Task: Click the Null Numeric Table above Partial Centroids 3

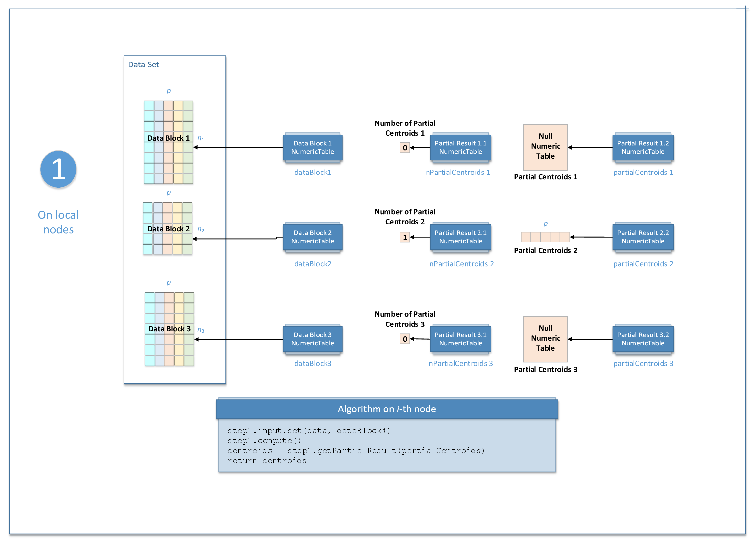Action: [545, 339]
